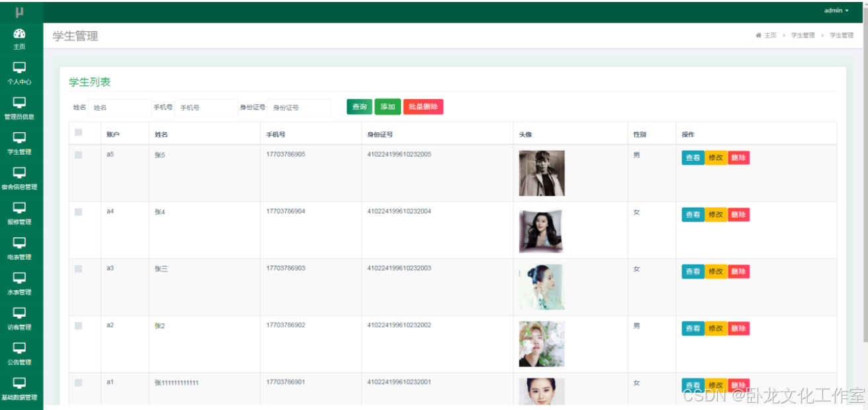
Task: Click the red 批量删除 button
Action: click(x=423, y=107)
